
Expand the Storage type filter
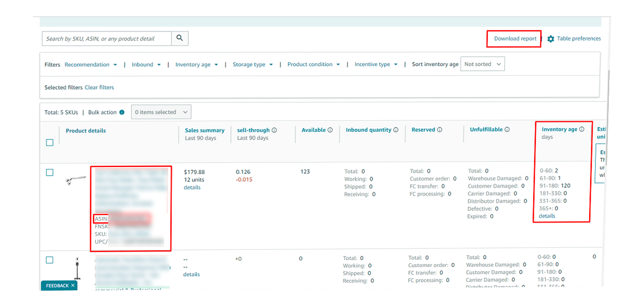pyautogui.click(x=252, y=65)
